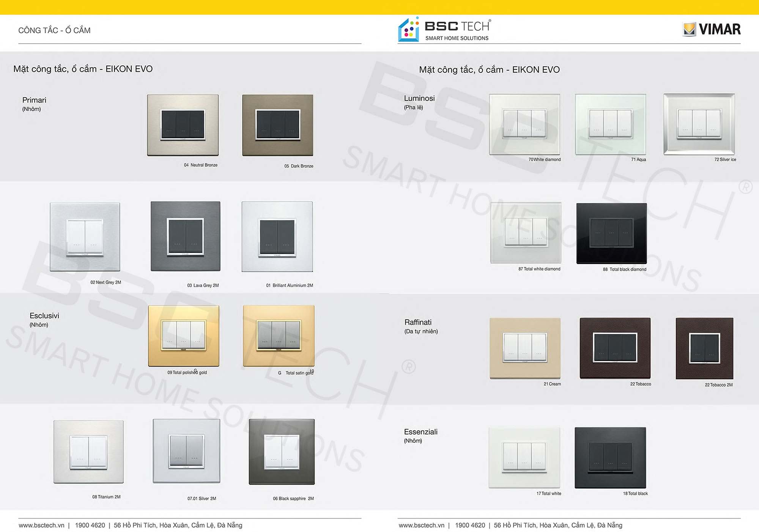Click the Đà Nẵng address in right footer

pos(558,525)
